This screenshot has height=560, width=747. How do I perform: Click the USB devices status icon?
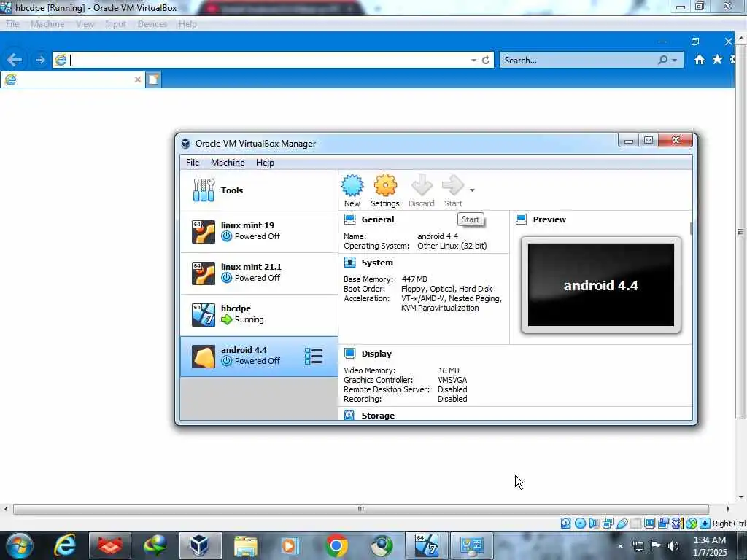tap(622, 524)
